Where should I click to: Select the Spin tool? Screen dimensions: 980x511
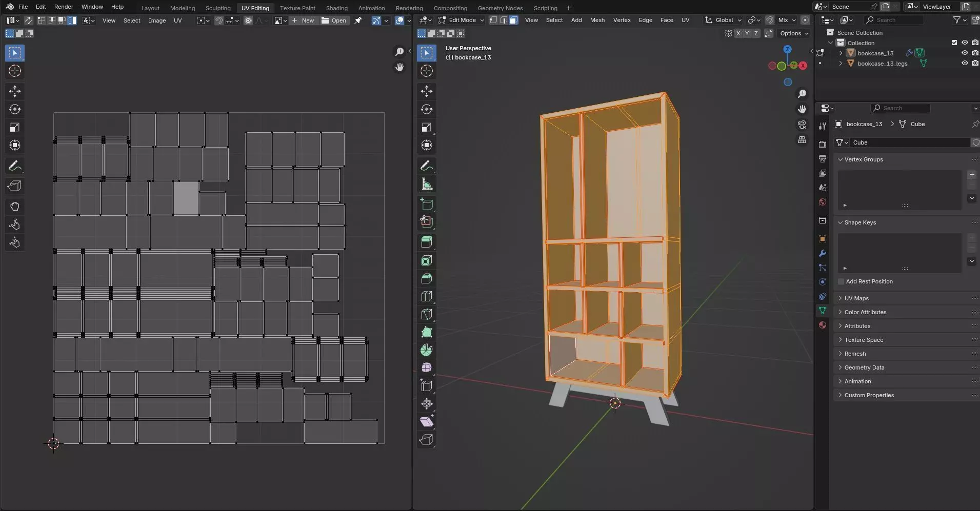(427, 350)
